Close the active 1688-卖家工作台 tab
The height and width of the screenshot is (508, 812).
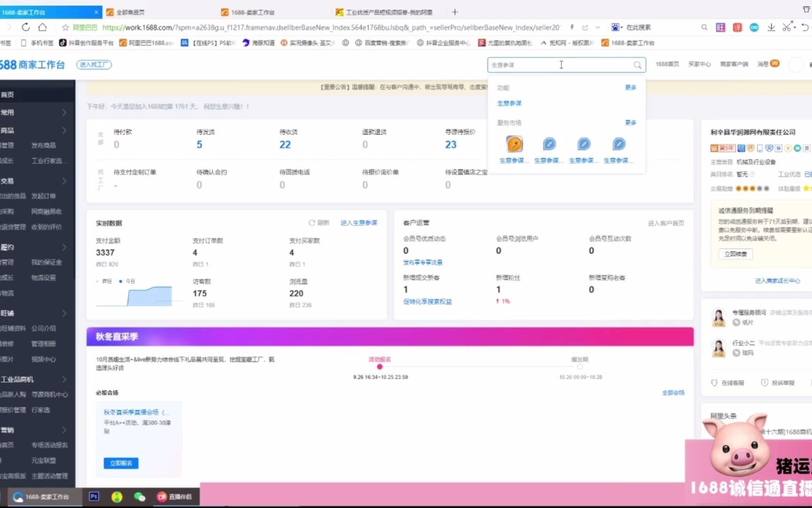coord(96,12)
